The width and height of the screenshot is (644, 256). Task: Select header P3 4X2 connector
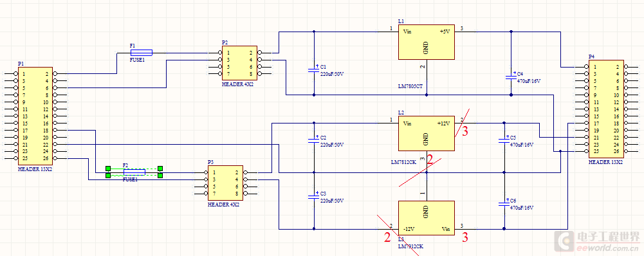225,183
